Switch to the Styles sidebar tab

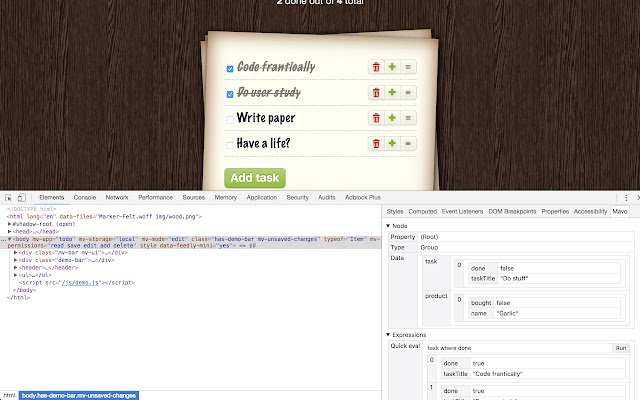pos(395,211)
